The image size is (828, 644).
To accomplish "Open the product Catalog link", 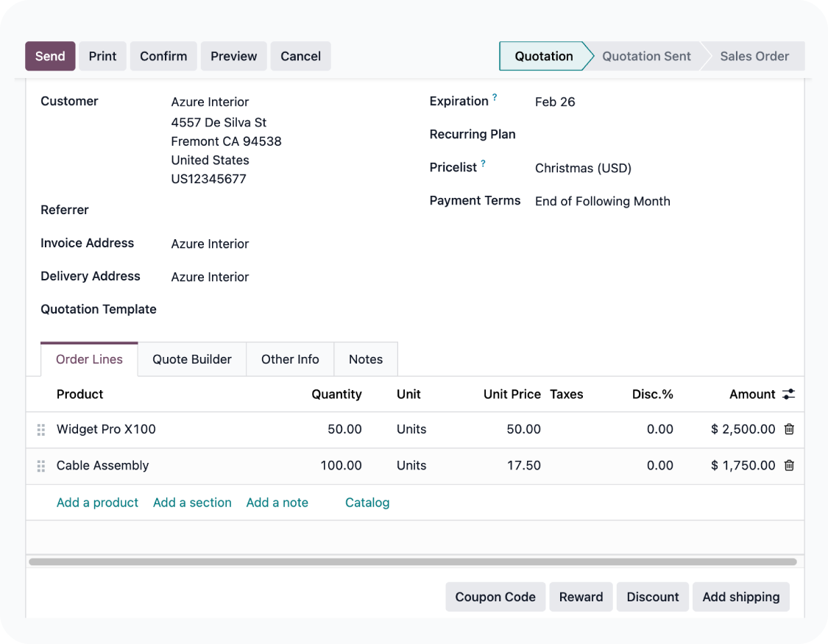I will 367,503.
